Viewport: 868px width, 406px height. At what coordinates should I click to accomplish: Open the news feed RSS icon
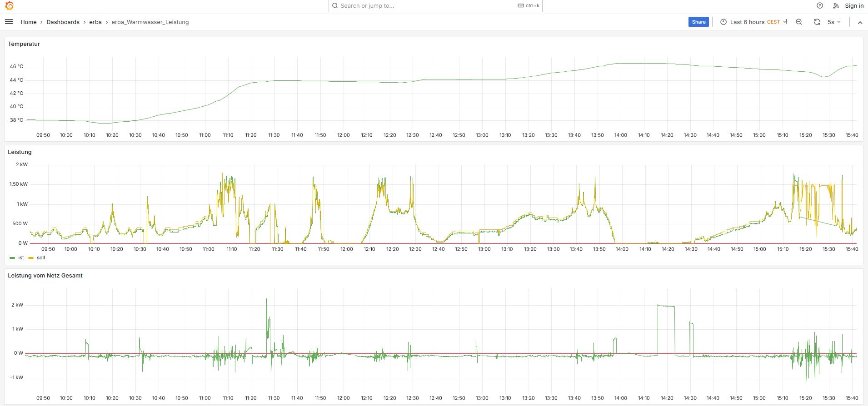836,6
